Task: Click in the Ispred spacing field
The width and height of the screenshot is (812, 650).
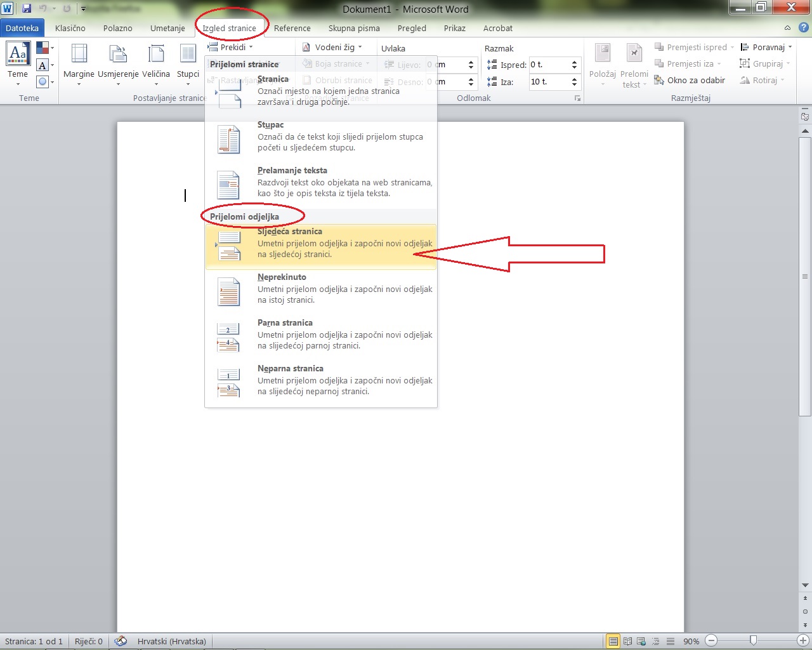Action: (548, 65)
